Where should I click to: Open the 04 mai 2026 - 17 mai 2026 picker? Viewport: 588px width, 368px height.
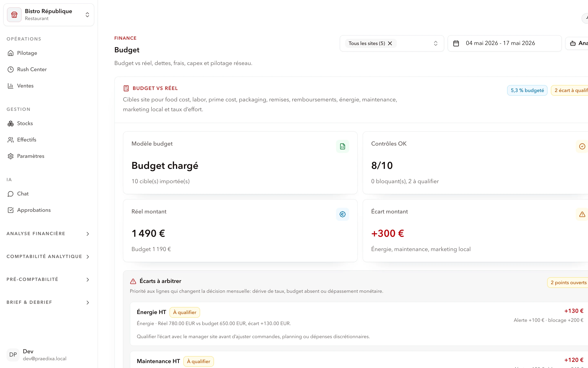505,43
